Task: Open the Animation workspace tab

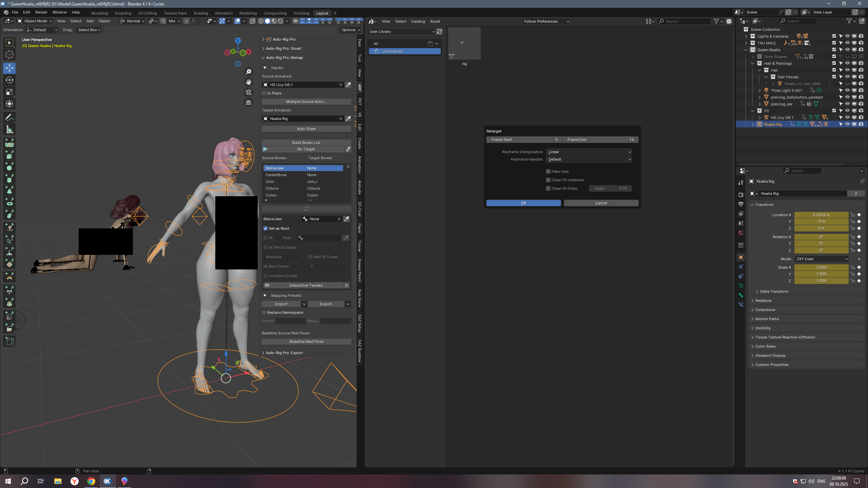Action: [224, 13]
